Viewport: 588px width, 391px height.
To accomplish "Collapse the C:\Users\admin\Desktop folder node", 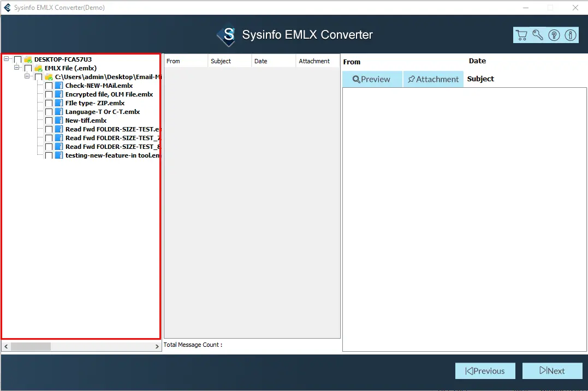I will click(x=27, y=76).
